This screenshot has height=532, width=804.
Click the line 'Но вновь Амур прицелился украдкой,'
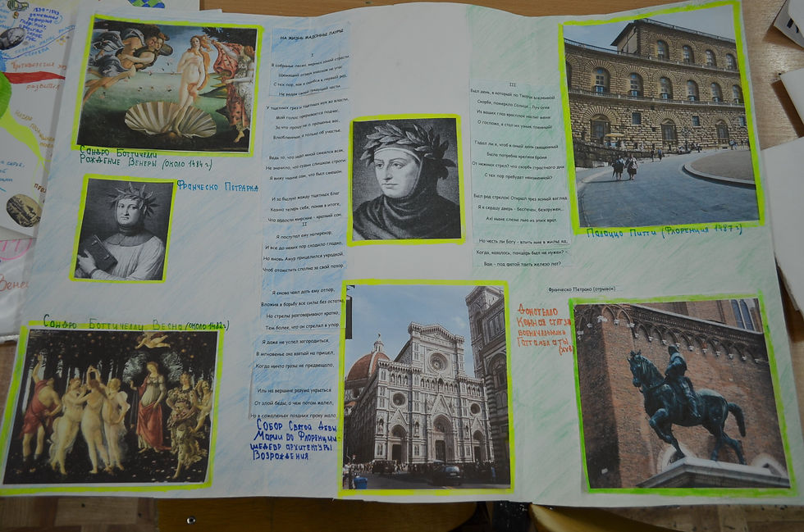click(x=304, y=257)
